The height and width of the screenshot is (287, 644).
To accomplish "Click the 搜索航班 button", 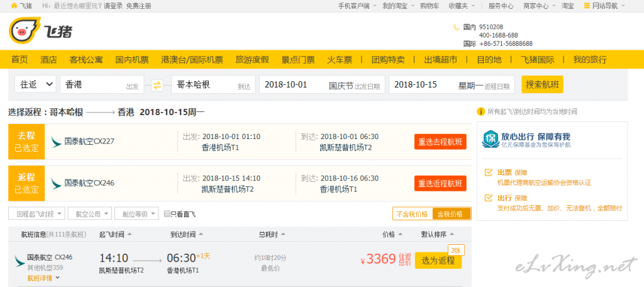I will coord(542,84).
